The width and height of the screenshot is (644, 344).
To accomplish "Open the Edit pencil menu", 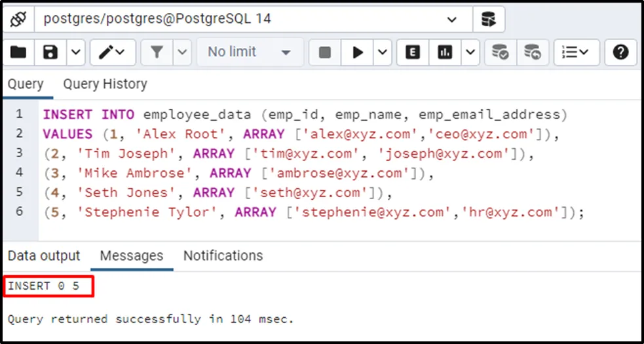I will (112, 52).
